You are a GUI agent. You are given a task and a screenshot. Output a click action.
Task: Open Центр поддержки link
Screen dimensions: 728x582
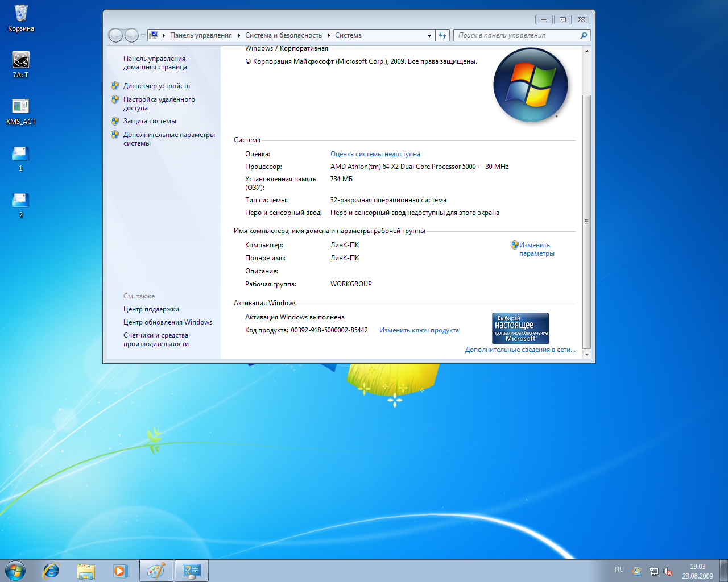151,309
